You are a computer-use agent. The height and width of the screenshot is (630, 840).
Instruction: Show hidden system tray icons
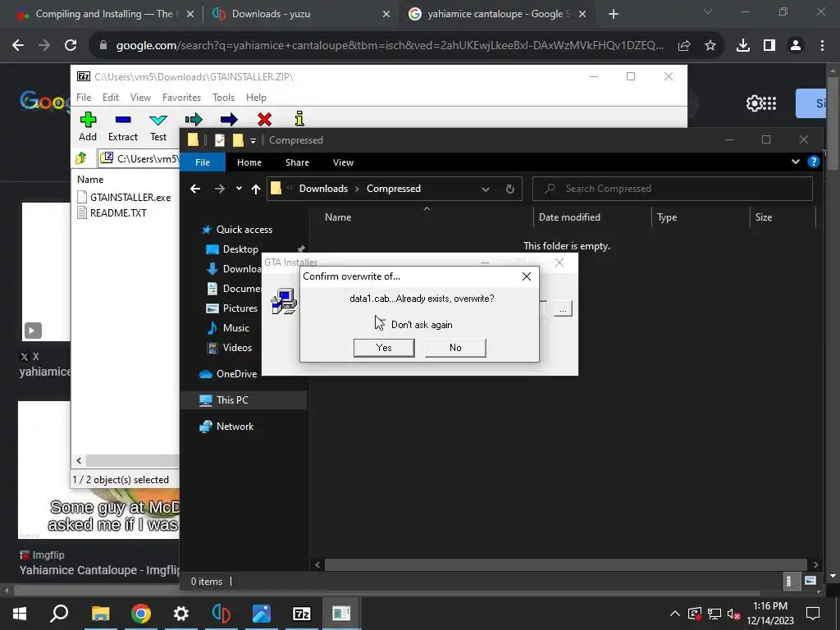675,614
